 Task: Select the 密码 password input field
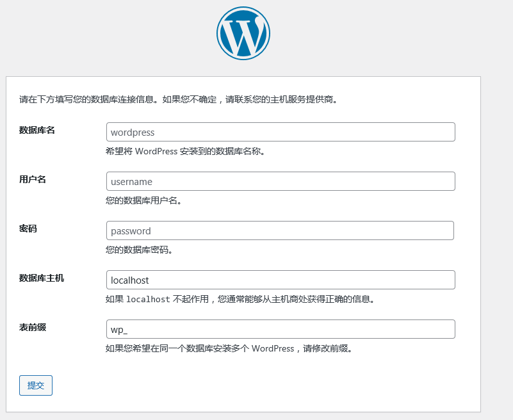coord(280,231)
